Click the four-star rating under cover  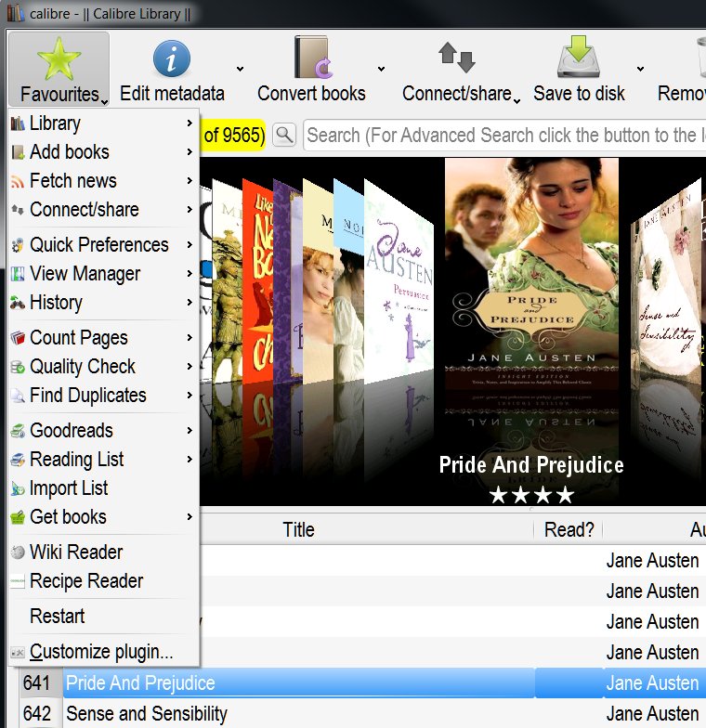click(531, 495)
